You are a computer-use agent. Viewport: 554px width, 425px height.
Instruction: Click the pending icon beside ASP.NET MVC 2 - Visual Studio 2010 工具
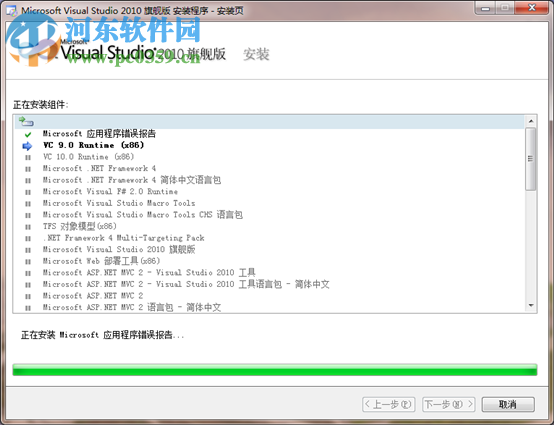[x=28, y=273]
